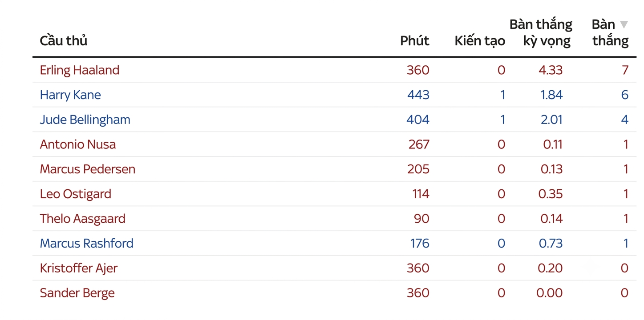Click the sort arrow beside Bàn thắng
Screen dimensions: 644x320
pos(624,24)
